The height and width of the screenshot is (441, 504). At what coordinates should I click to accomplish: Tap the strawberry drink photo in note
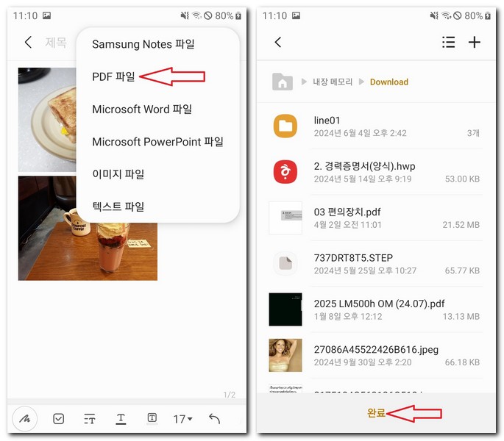point(88,251)
